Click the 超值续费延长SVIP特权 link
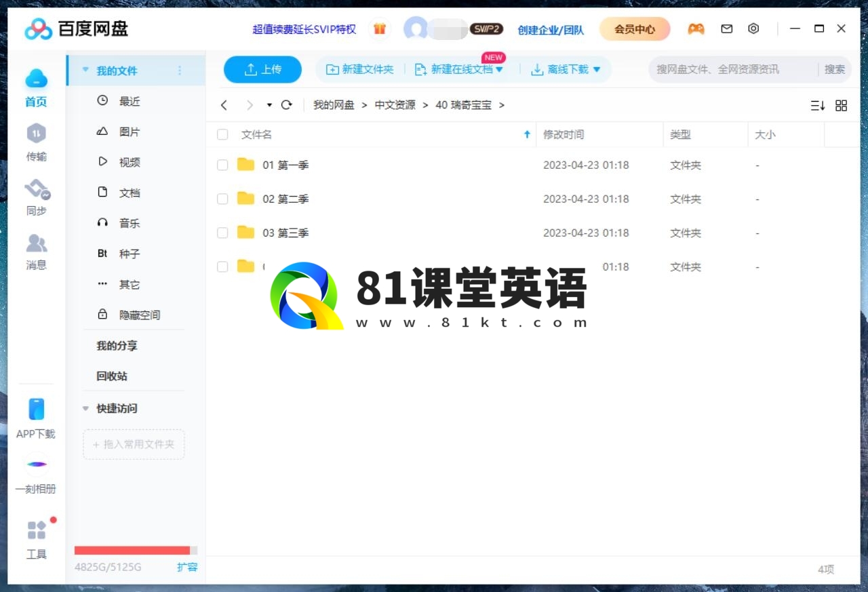The image size is (868, 592). [x=304, y=29]
